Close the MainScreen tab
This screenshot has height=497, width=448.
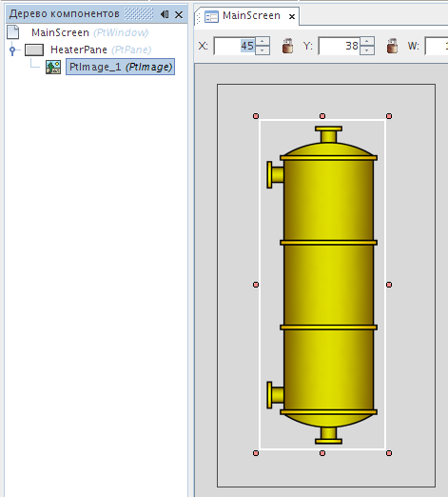292,16
